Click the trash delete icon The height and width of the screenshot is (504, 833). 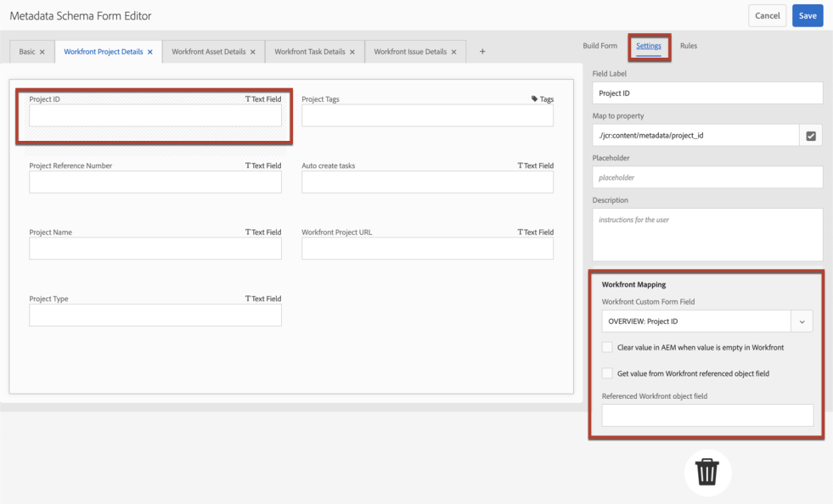[707, 472]
